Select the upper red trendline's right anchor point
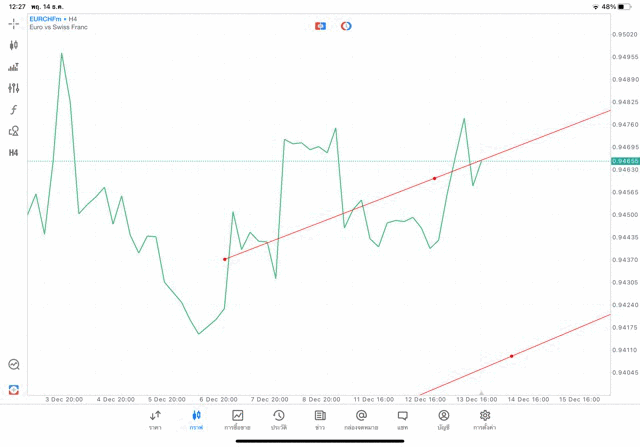640x447 pixels. 434,179
